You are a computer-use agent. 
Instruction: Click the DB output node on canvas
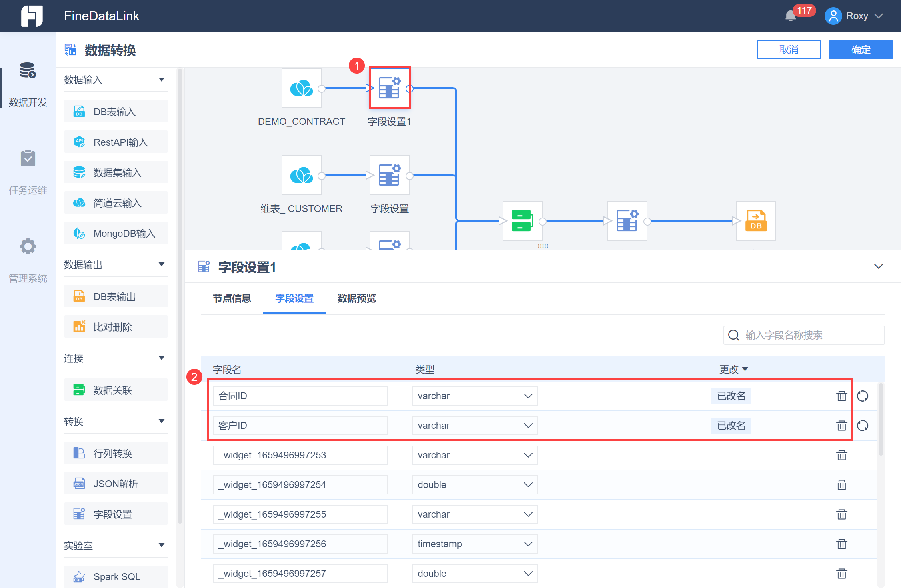(755, 220)
